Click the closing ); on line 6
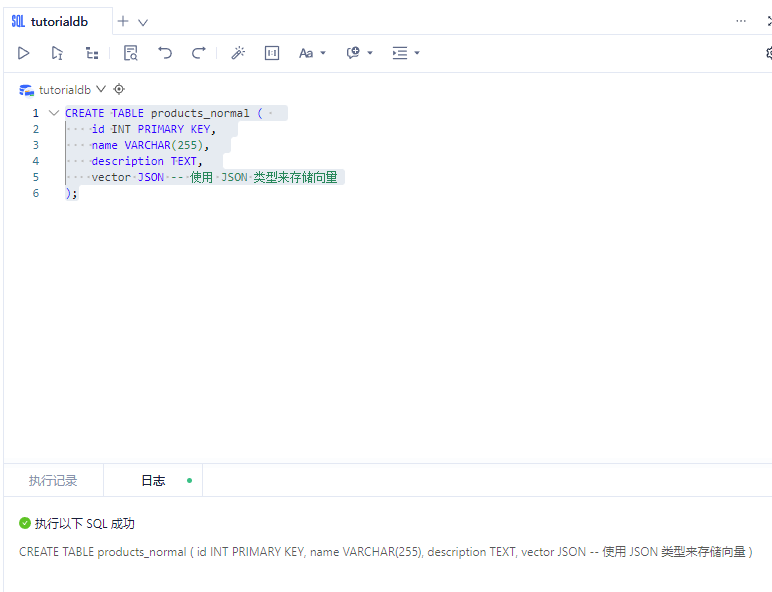This screenshot has width=772, height=592. point(71,193)
